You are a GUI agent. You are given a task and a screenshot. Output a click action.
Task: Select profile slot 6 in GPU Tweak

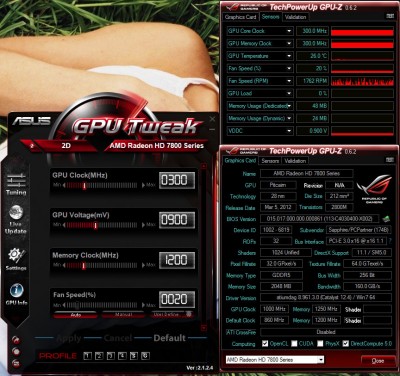[145, 356]
